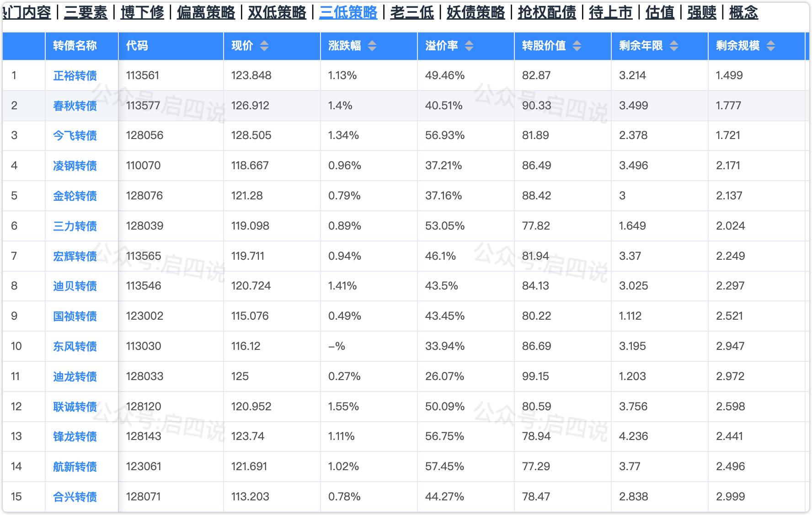Screen dimensions: 812x515
Task: Open 凌钢转债 details link
Action: (75, 166)
